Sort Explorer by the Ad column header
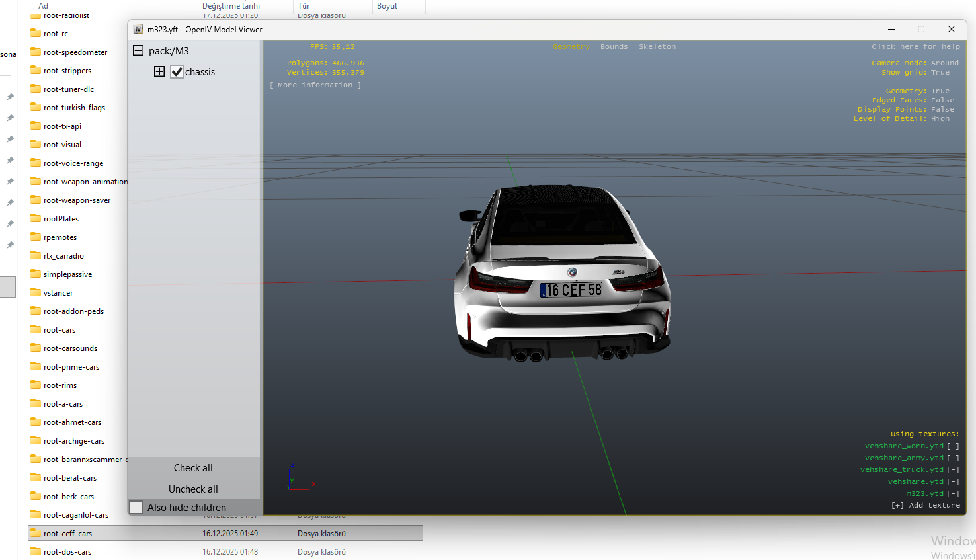This screenshot has height=560, width=976. 43,6
